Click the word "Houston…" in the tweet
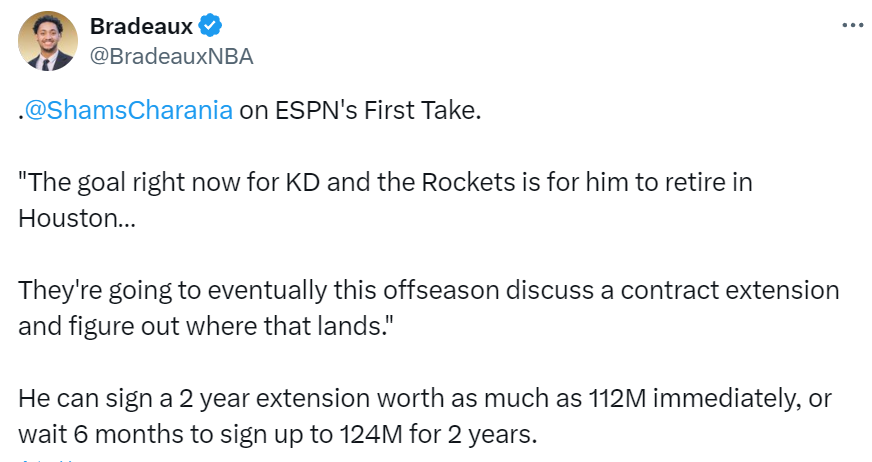 (77, 218)
